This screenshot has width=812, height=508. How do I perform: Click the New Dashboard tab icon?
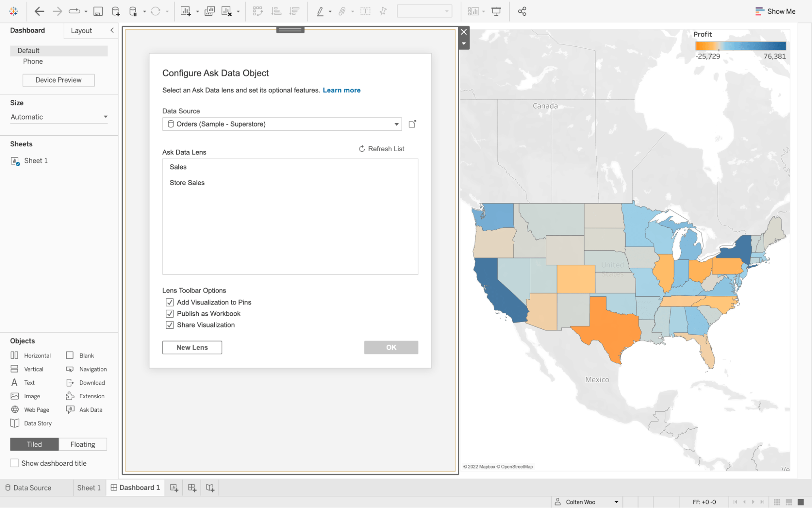pos(192,488)
